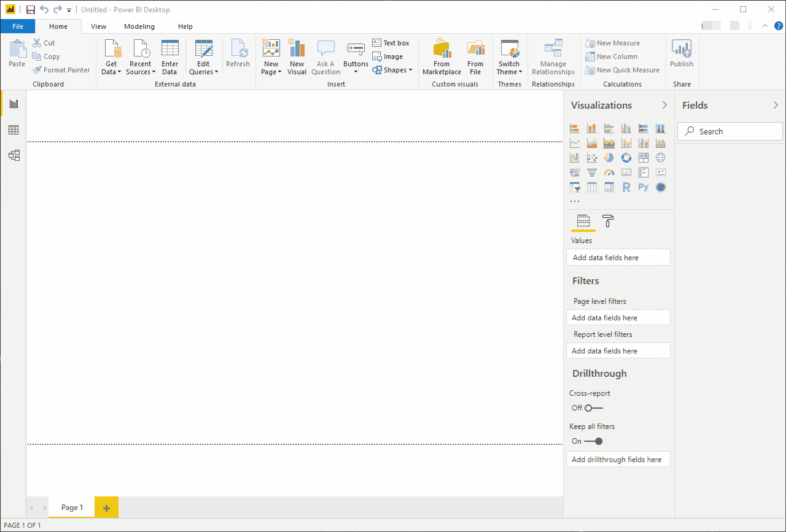The height and width of the screenshot is (532, 786).
Task: Insert a Stacked area chart visualization
Action: [x=609, y=143]
